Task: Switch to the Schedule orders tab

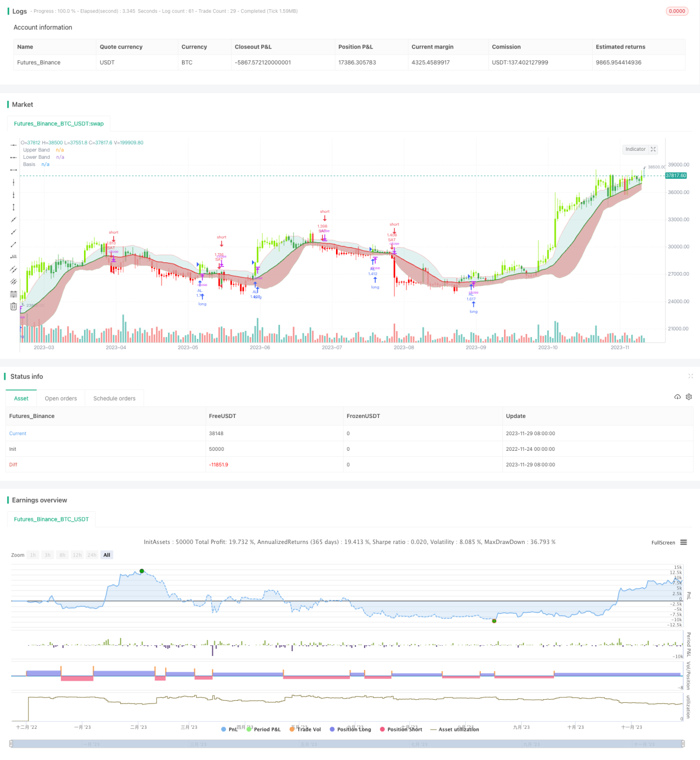Action: 114,399
